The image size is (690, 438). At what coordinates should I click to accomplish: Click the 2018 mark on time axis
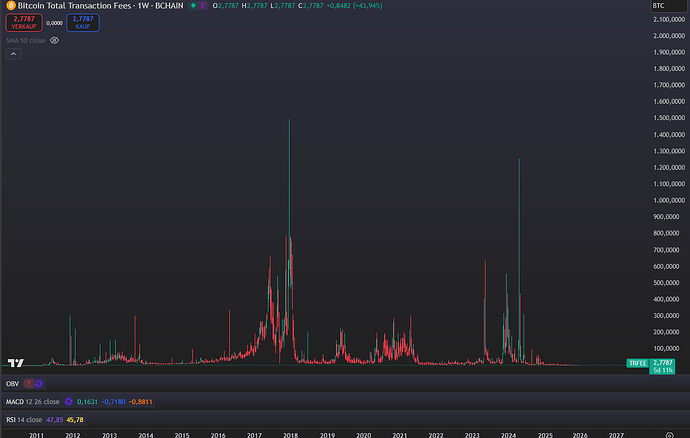pos(290,435)
